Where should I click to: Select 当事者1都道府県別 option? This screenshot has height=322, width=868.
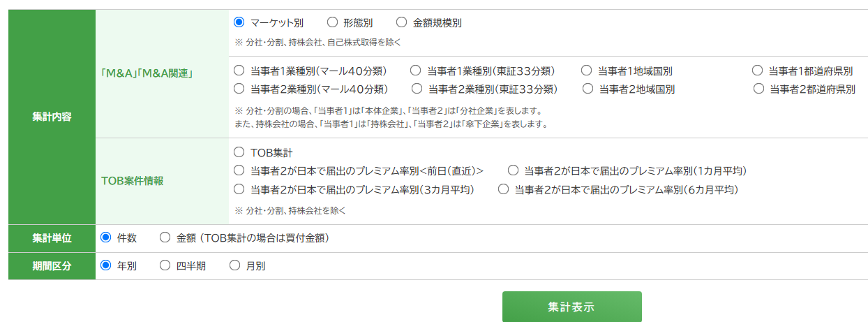(x=757, y=71)
